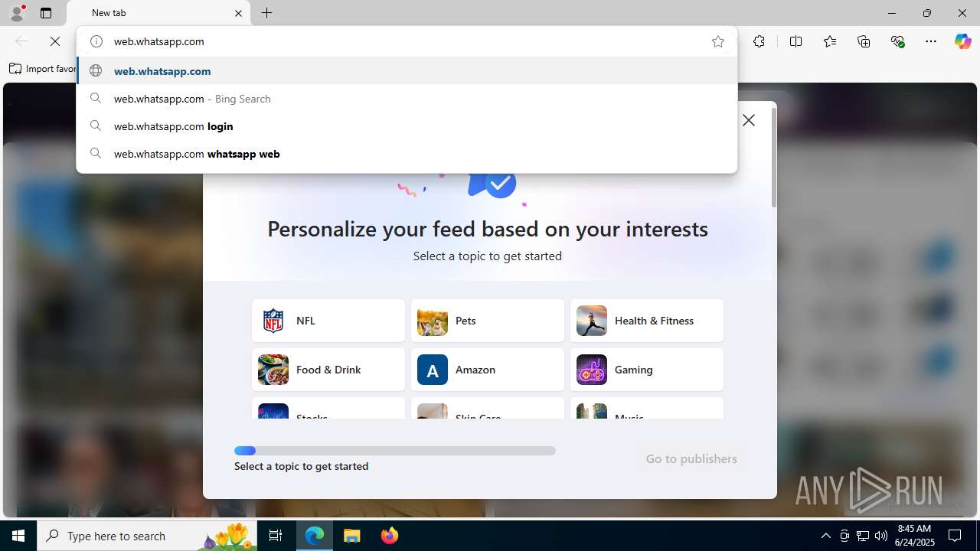View site information icon in address bar
The height and width of the screenshot is (551, 980).
coord(96,41)
